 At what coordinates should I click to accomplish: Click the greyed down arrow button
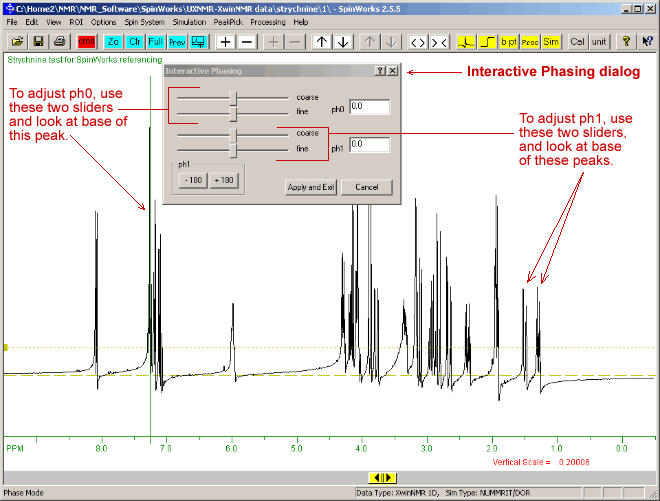click(x=391, y=42)
